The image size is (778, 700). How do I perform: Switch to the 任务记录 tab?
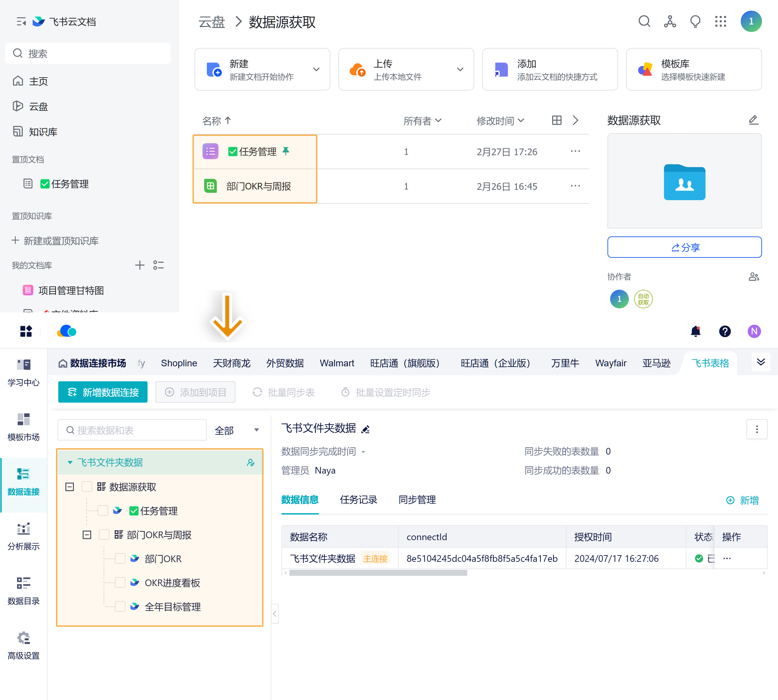click(358, 500)
